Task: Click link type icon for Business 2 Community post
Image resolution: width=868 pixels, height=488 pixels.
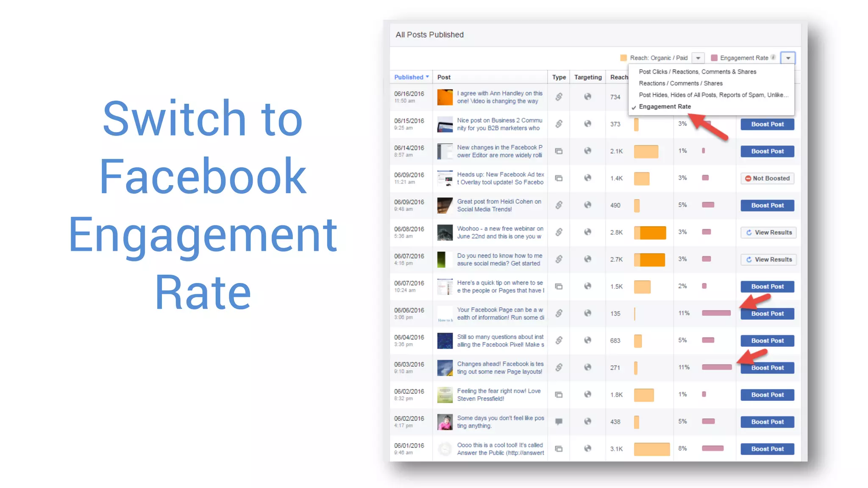Action: (x=559, y=124)
